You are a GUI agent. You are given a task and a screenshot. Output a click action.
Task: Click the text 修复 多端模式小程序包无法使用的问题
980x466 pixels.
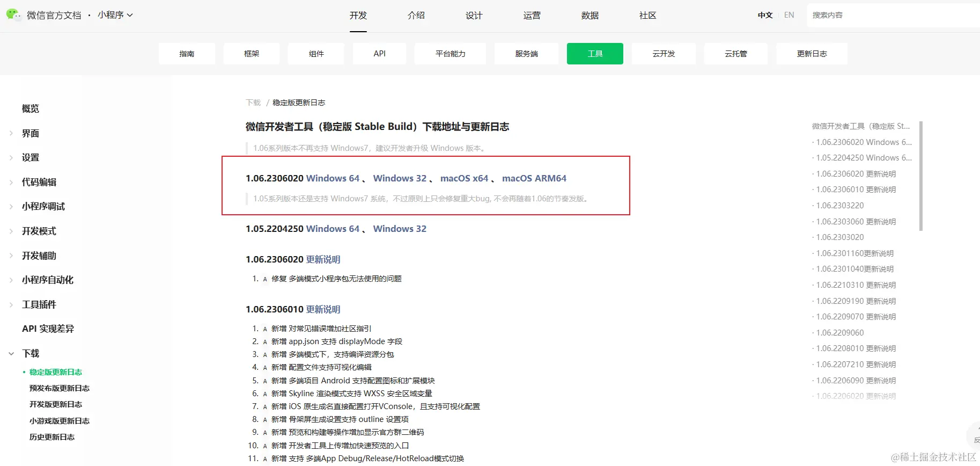[x=336, y=279]
